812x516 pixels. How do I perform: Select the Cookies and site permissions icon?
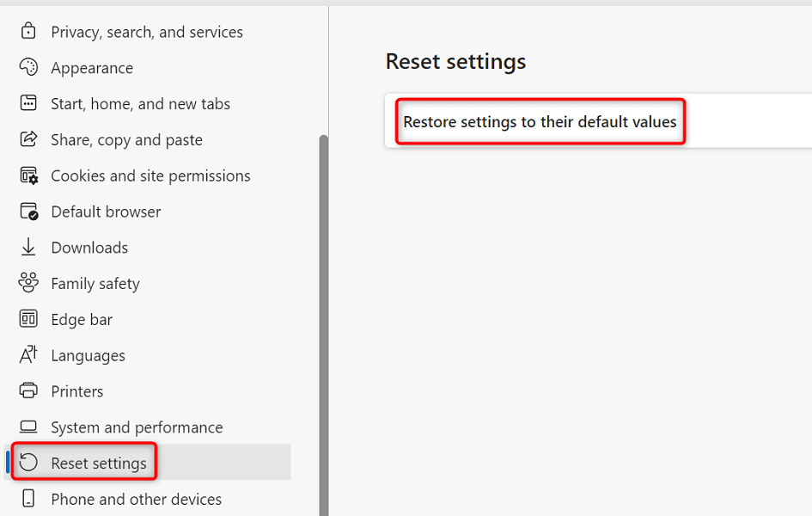pos(29,175)
